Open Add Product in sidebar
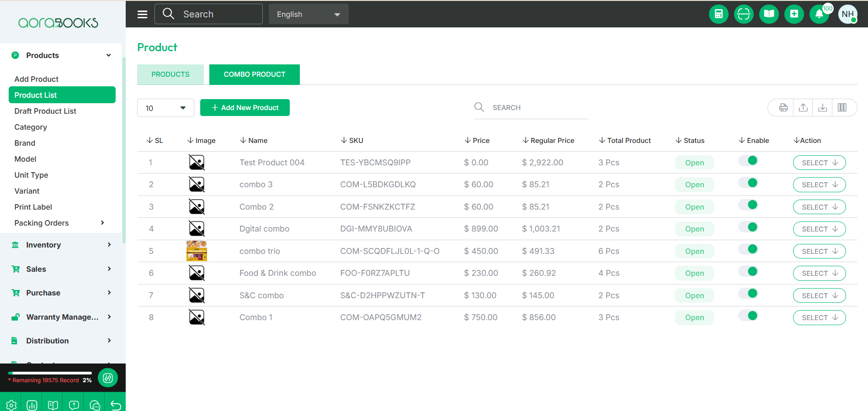The width and height of the screenshot is (868, 411). click(37, 79)
